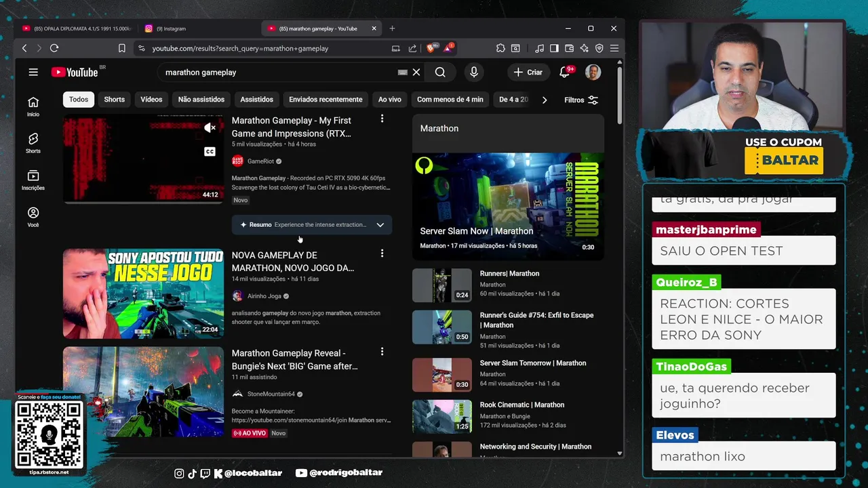Viewport: 868px width, 488px height.
Task: Open Inscrições in the sidebar
Action: [33, 180]
